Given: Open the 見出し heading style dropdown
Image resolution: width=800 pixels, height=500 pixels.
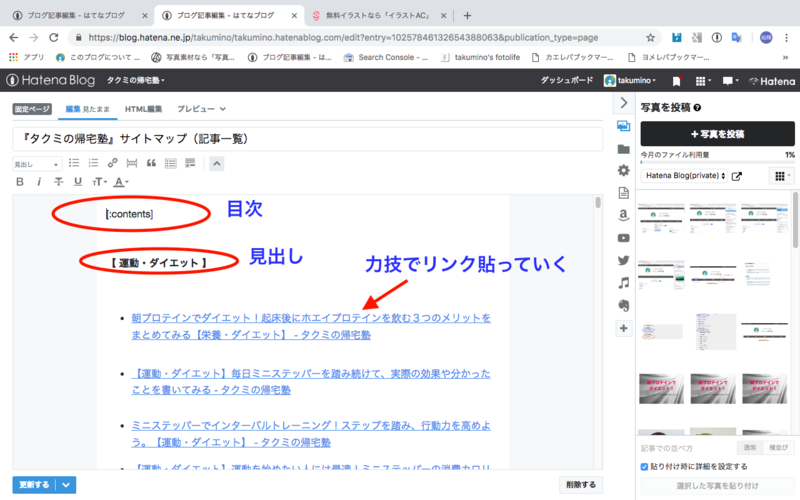Looking at the screenshot, I should [37, 164].
